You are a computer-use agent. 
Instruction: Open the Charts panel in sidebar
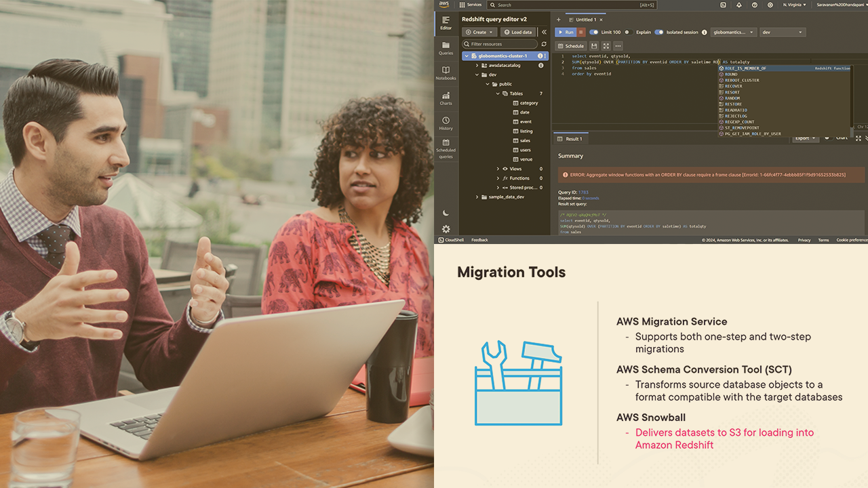coord(446,98)
